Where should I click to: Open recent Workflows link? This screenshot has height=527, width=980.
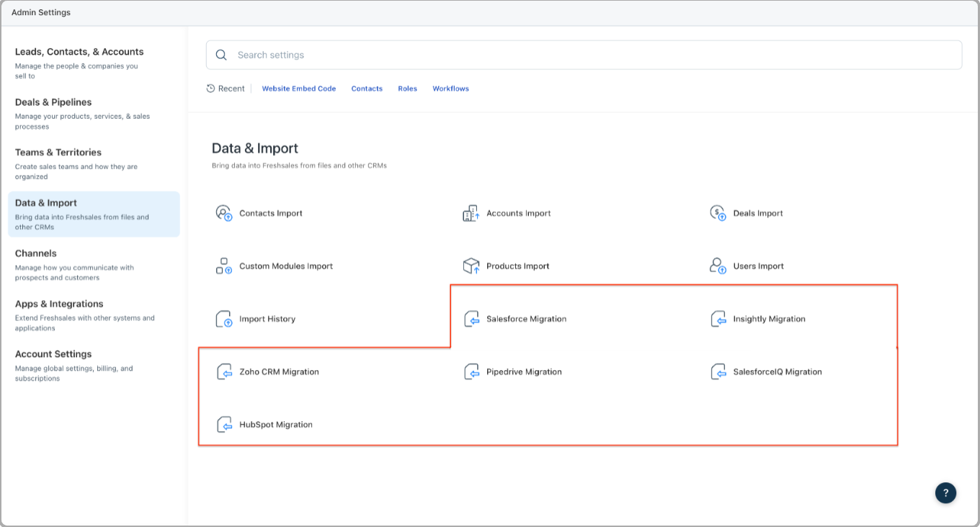451,89
